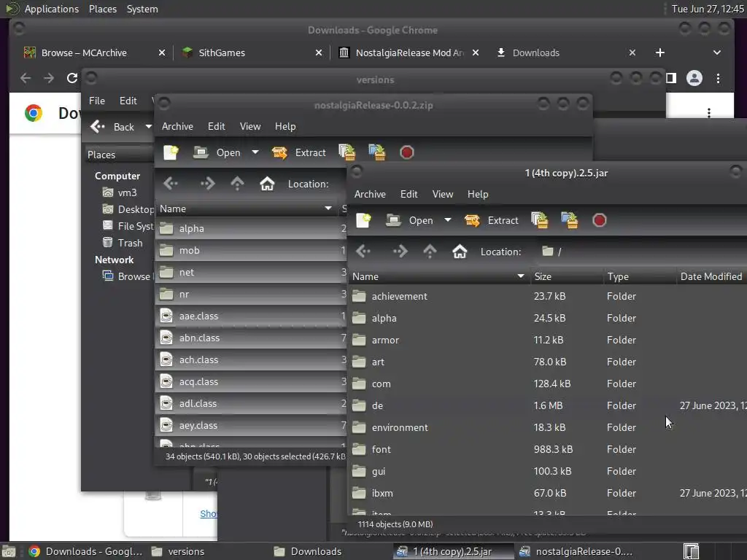Image resolution: width=747 pixels, height=560 pixels.
Task: Sort by Type column header in jar window
Action: point(639,276)
